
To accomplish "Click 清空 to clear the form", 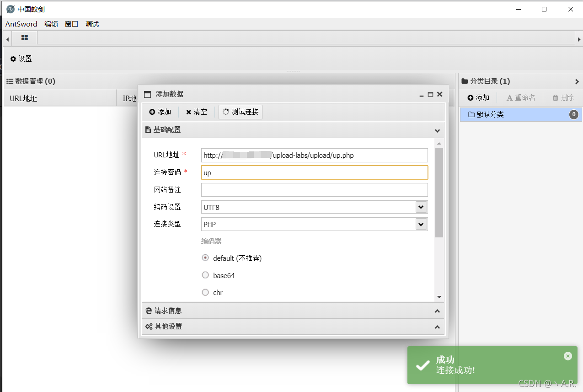I will [197, 112].
